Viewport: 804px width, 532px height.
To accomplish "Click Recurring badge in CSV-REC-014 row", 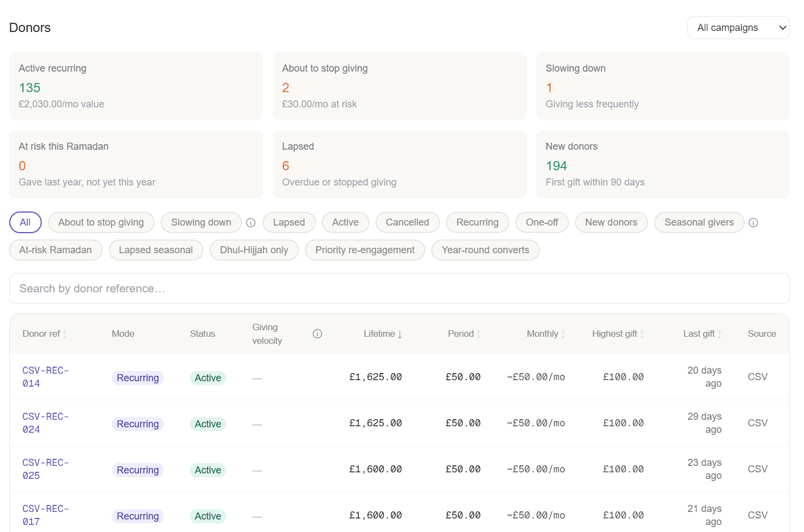I will click(138, 378).
